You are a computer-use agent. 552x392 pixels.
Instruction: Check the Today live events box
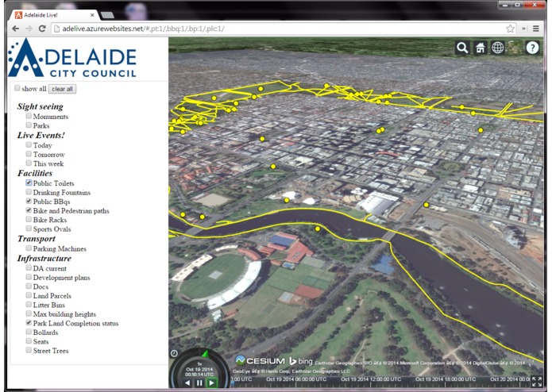point(29,144)
